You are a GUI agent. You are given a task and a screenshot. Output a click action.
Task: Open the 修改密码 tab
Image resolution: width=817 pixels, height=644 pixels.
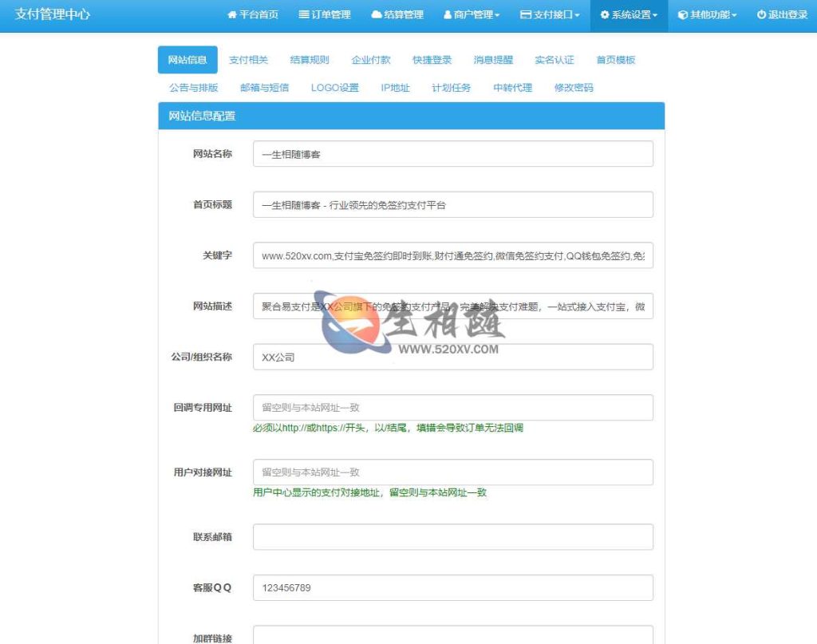click(x=574, y=88)
